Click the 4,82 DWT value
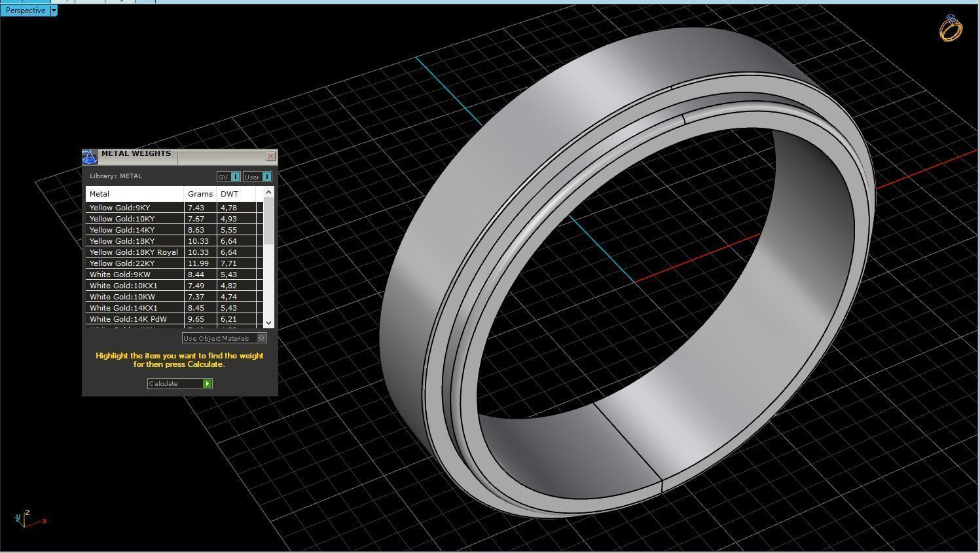This screenshot has height=553, width=980. 228,286
